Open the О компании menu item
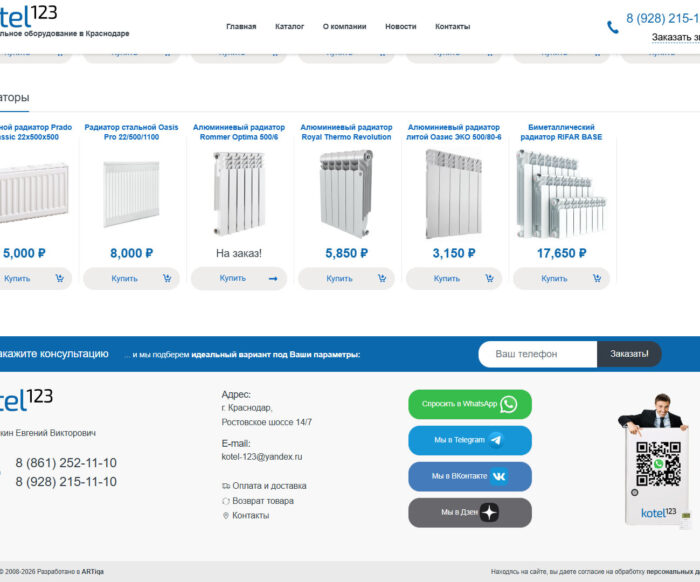 pyautogui.click(x=344, y=26)
